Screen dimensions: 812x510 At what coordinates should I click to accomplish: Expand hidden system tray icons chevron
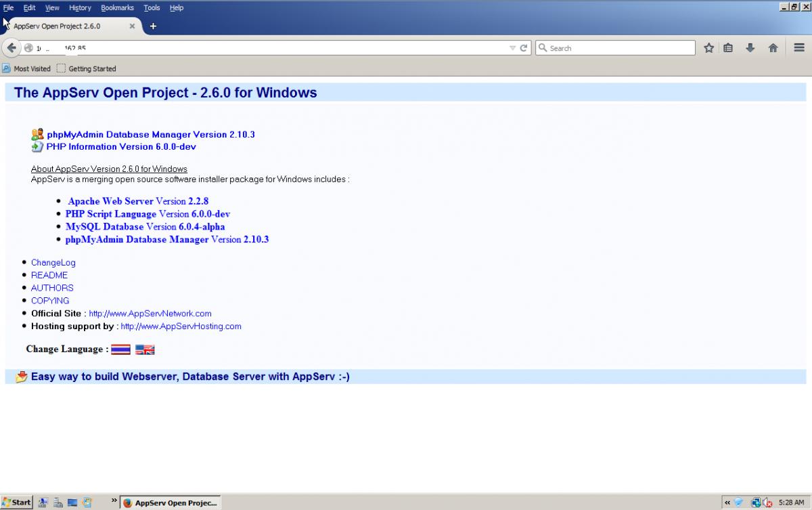click(x=727, y=503)
